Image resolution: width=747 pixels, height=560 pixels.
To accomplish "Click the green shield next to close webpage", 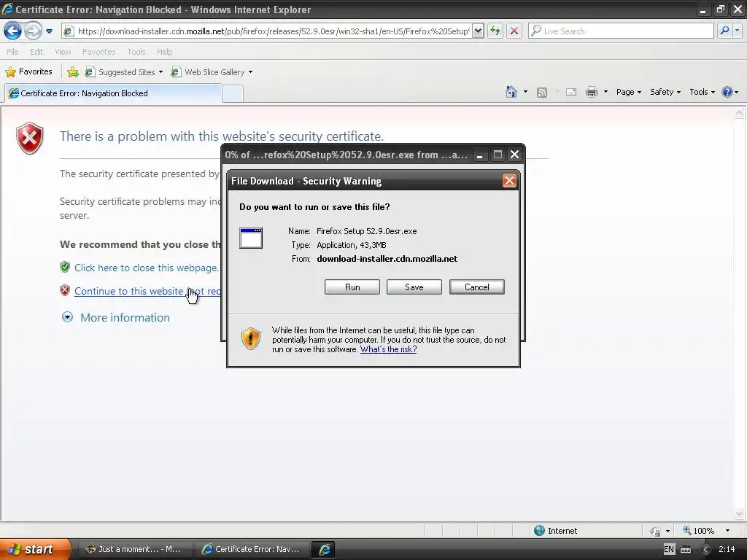I will coord(65,267).
